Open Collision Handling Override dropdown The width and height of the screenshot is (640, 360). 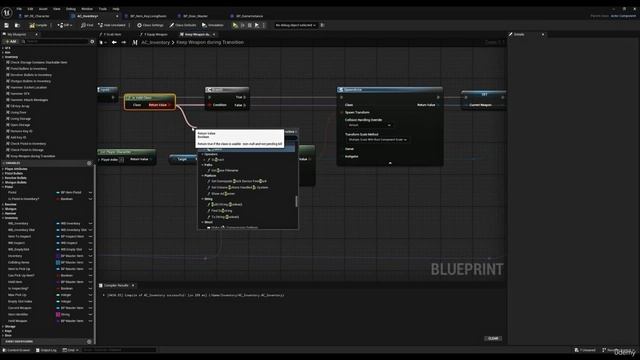[x=369, y=125]
